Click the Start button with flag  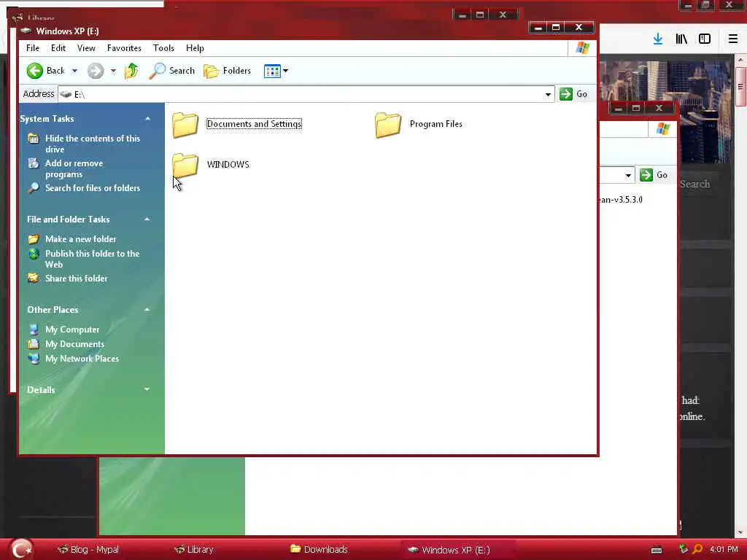(21, 549)
